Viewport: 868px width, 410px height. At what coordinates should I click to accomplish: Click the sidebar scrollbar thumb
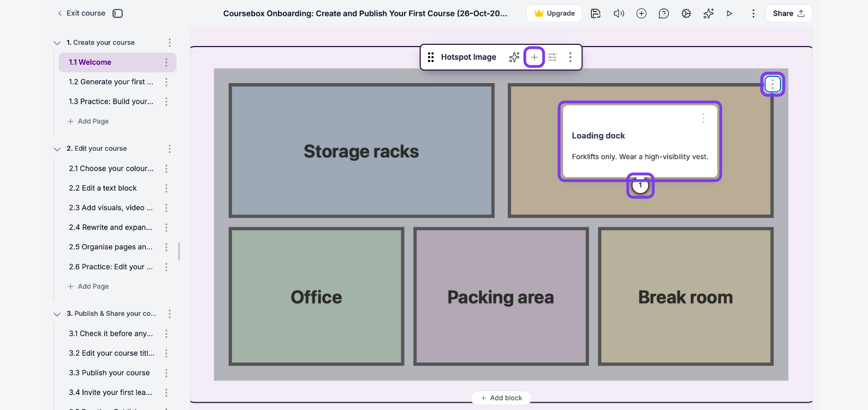click(179, 251)
